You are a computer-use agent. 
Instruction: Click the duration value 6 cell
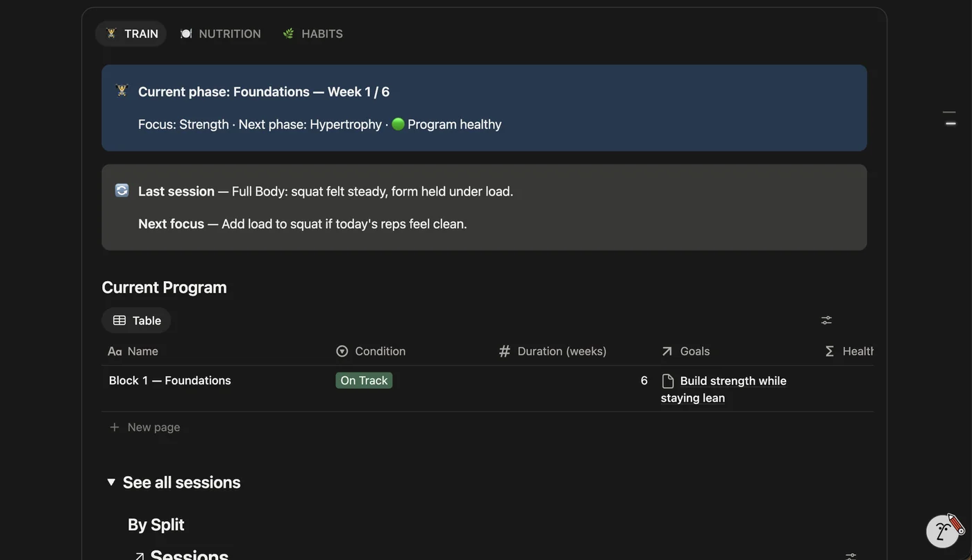(x=644, y=380)
